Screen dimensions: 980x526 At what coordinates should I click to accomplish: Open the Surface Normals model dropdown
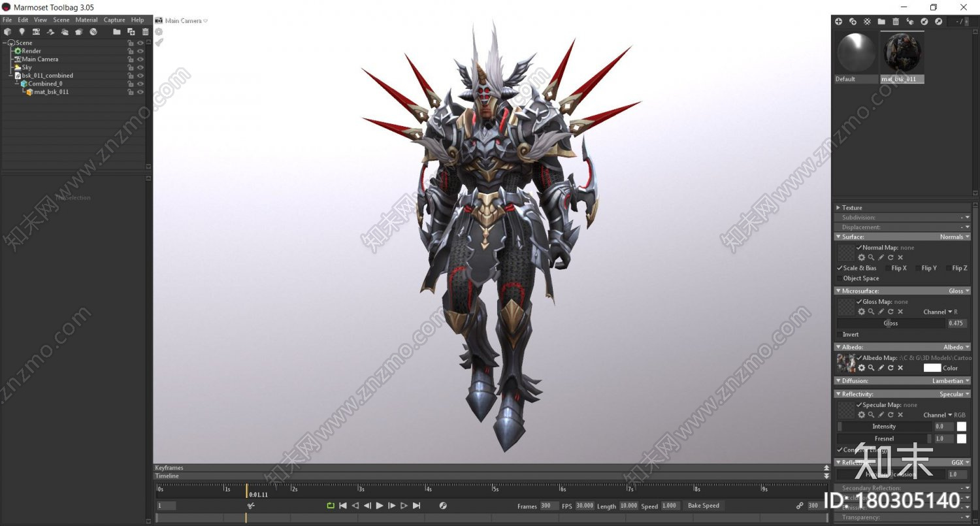point(955,237)
